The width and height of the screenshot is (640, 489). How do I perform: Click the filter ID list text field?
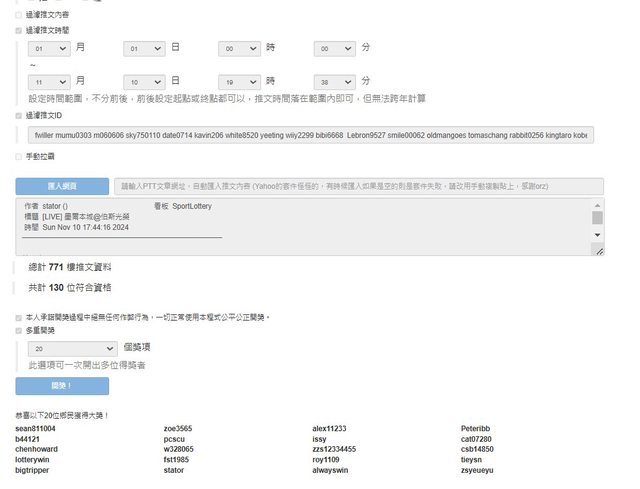(310, 134)
